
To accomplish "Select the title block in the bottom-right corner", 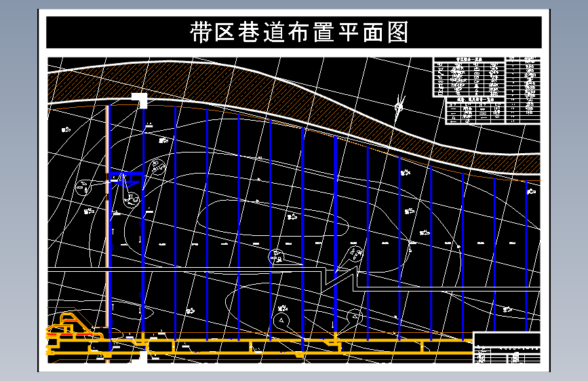I will pos(507,348).
